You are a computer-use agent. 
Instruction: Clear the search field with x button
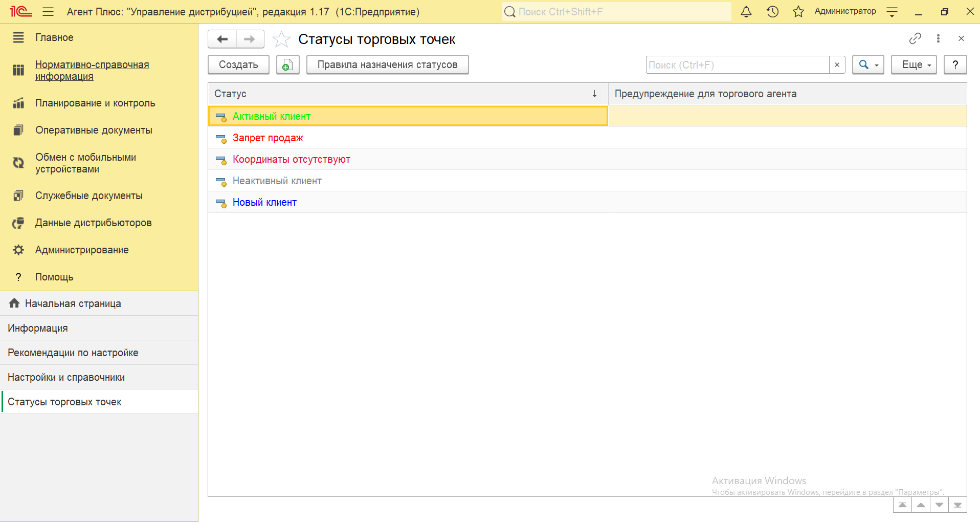point(837,65)
